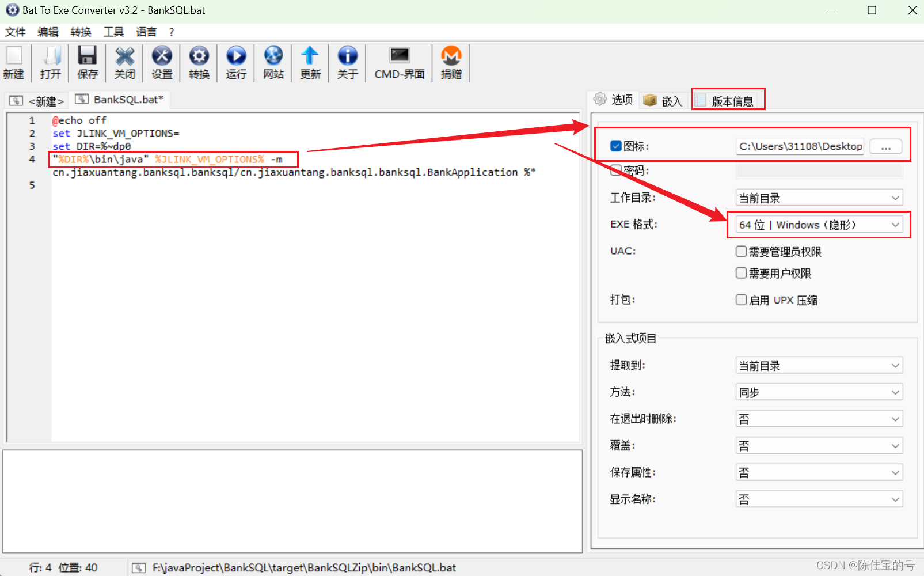The width and height of the screenshot is (924, 576).
Task: Click line 'set DIR=%~dp0'
Action: pos(92,146)
